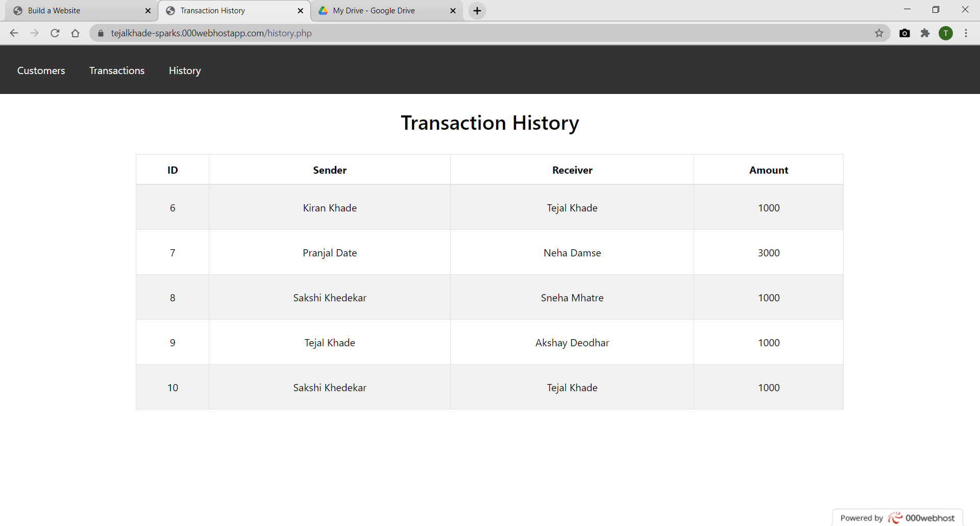Click the forward navigation arrow
The height and width of the screenshot is (526, 980).
[x=34, y=33]
